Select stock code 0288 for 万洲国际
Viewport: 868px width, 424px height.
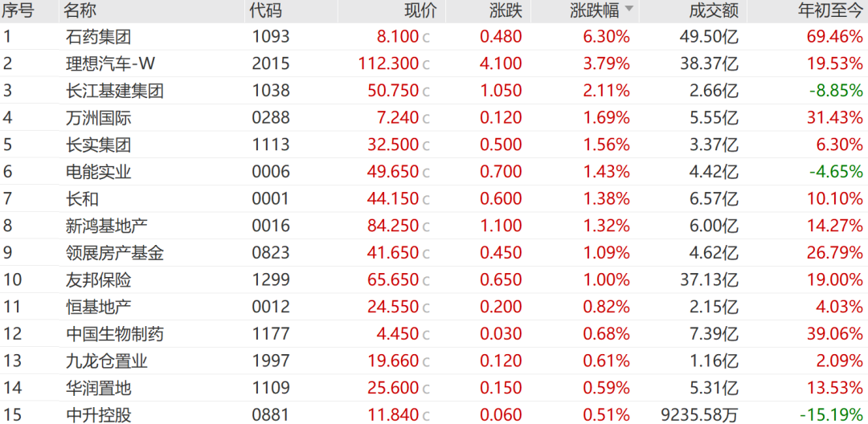click(270, 118)
